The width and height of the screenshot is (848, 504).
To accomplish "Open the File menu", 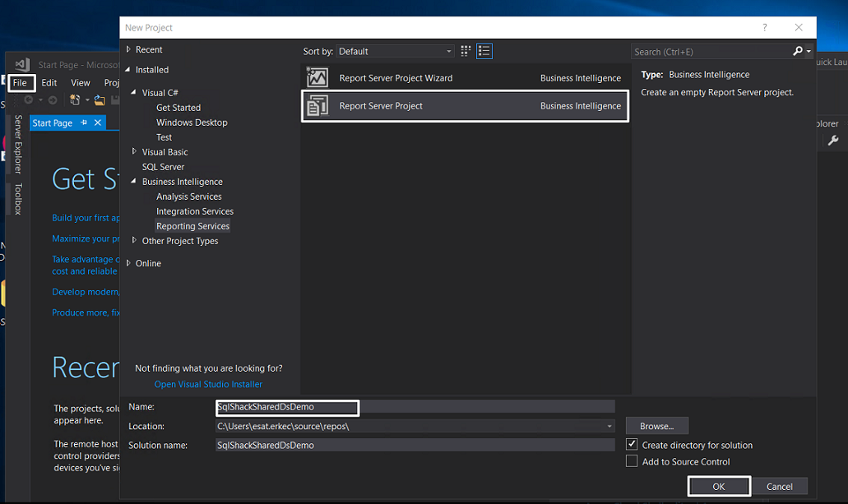I will pos(20,83).
